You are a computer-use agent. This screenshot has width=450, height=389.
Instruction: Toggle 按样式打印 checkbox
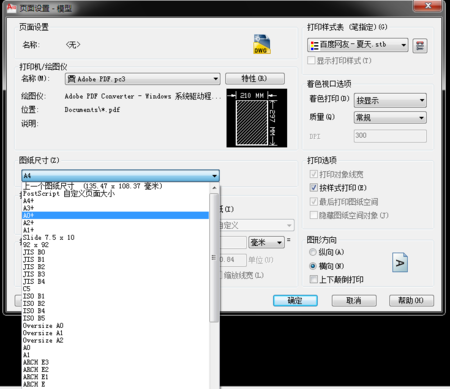313,188
